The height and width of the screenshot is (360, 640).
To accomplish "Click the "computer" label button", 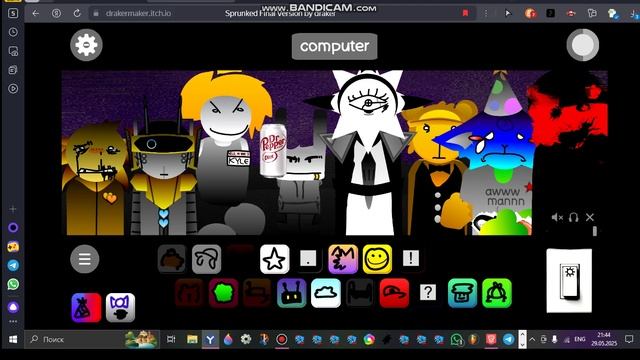I will 334,47.
